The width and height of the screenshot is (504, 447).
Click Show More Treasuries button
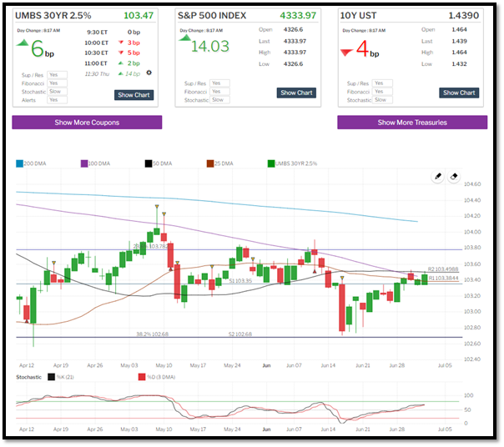pyautogui.click(x=412, y=123)
